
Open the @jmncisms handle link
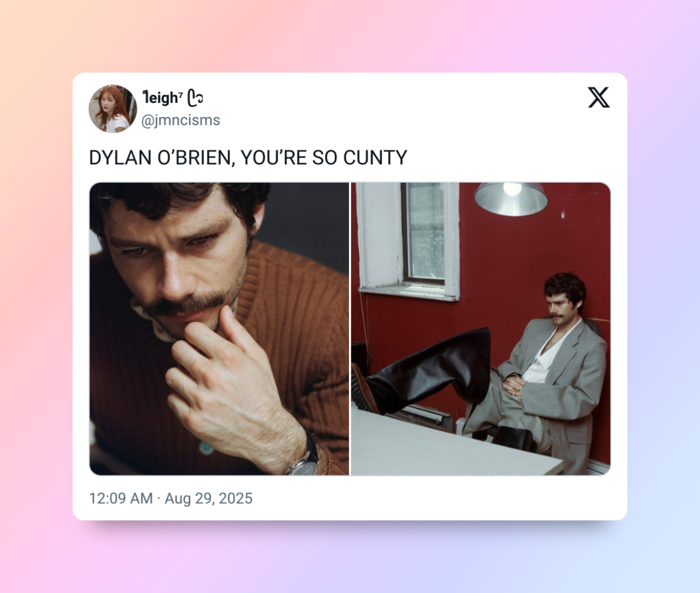click(x=180, y=120)
